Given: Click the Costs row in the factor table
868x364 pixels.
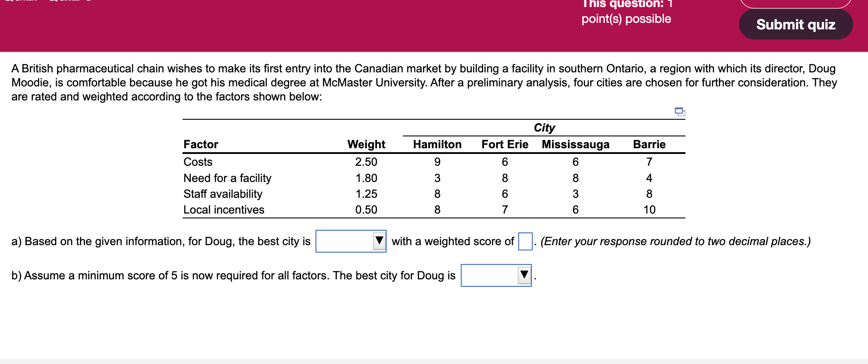Looking at the screenshot, I should tap(197, 162).
